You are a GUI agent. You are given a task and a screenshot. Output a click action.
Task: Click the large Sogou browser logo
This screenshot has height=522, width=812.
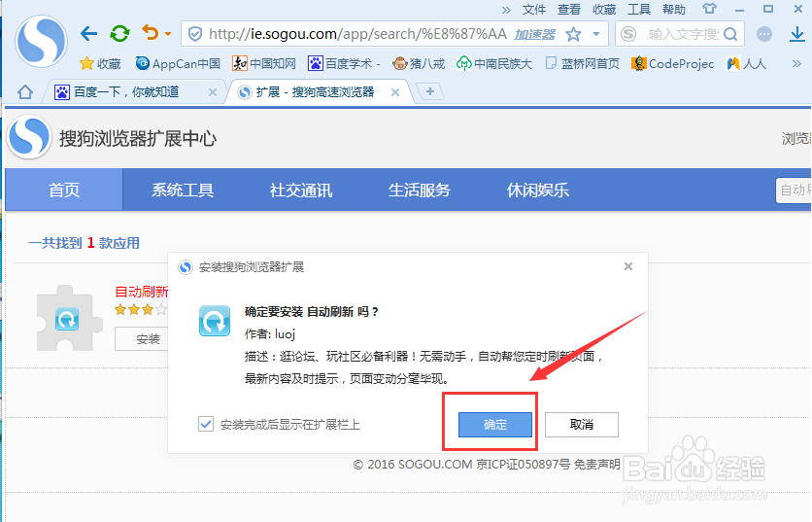click(41, 41)
